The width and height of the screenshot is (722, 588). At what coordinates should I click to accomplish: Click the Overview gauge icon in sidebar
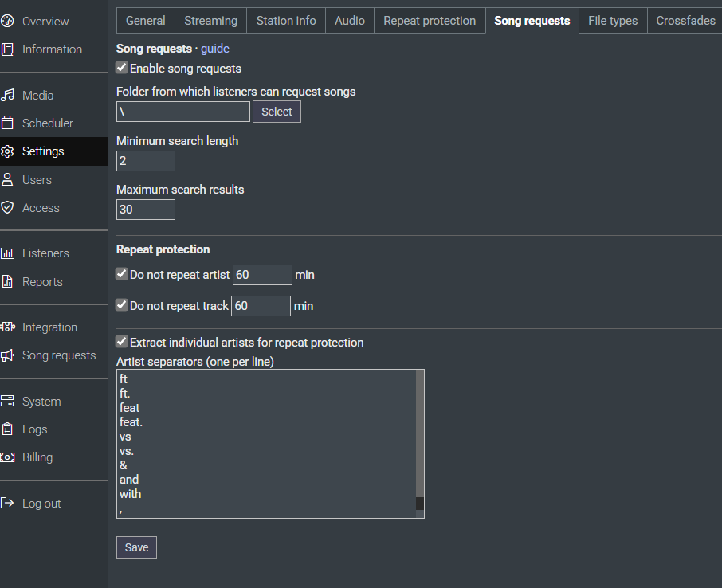[x=8, y=21]
